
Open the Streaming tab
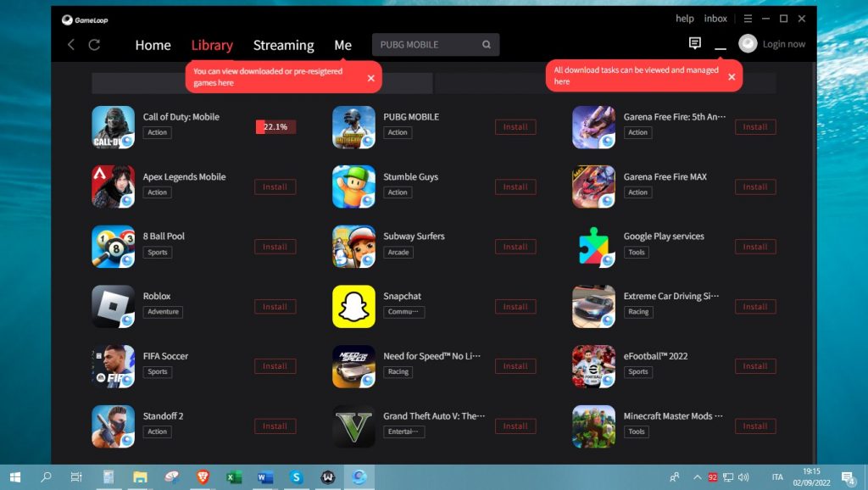coord(283,46)
